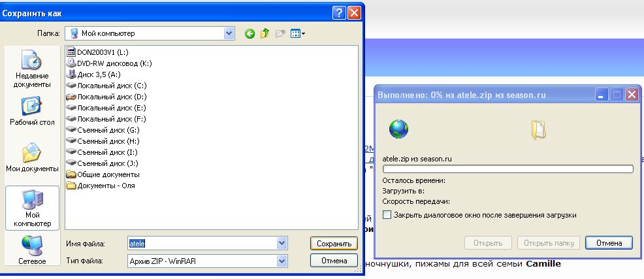Click the download progress bar
This screenshot has width=644, height=279.
pyautogui.click(x=507, y=169)
